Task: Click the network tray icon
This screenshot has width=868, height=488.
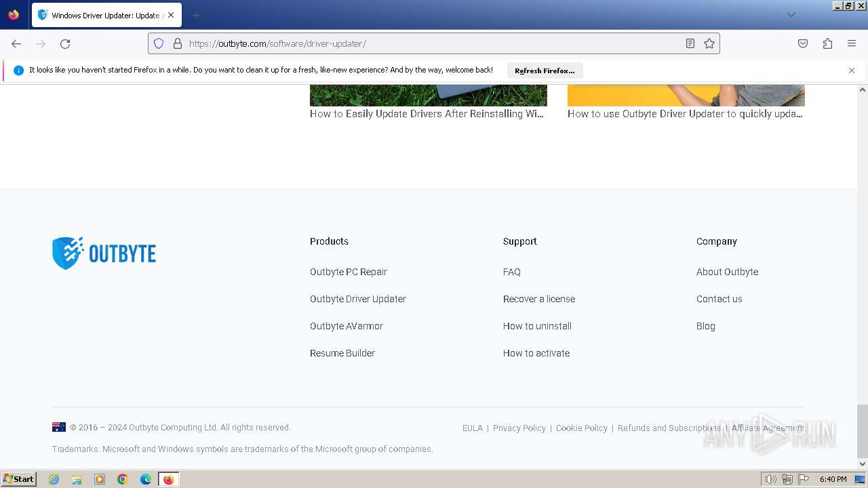Action: tap(787, 479)
